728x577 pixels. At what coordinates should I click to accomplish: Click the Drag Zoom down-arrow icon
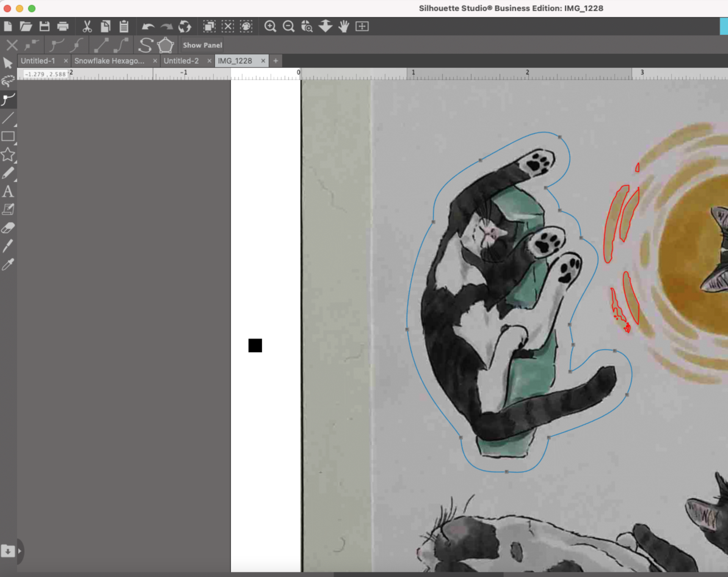point(326,26)
